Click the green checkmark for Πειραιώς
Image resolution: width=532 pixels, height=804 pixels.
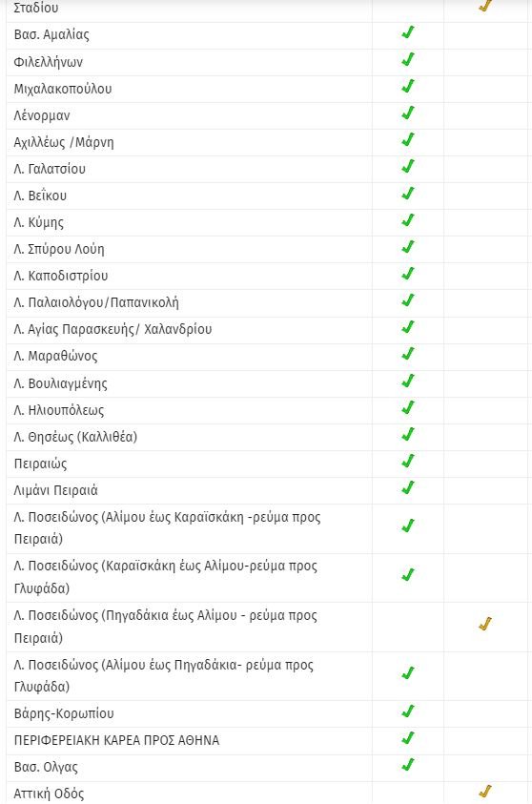coord(408,461)
